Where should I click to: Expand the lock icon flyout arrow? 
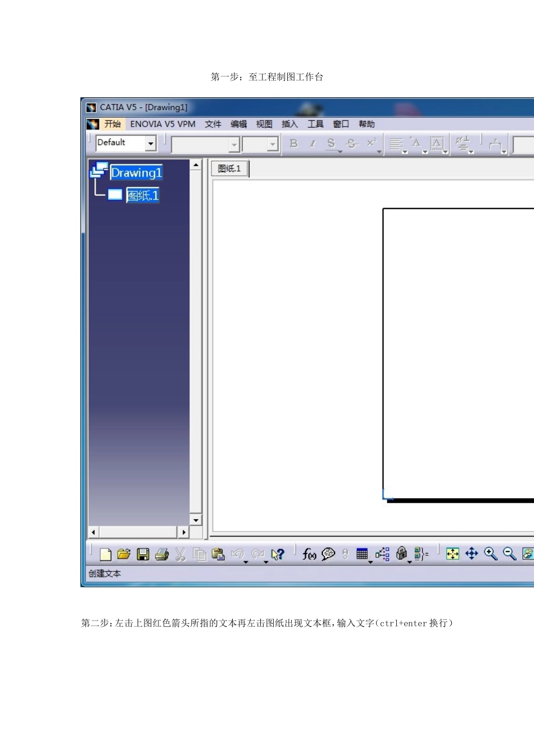click(x=410, y=562)
